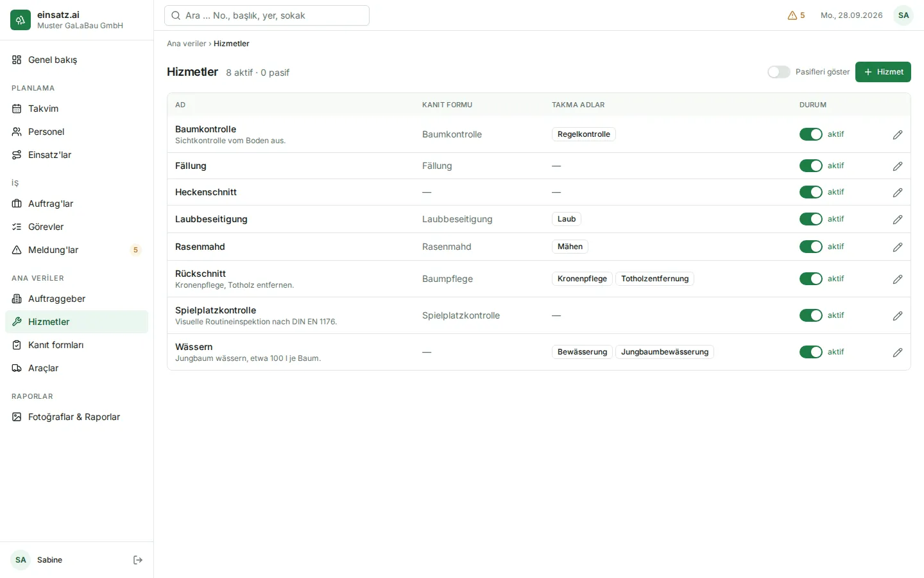Toggle Pasifleri göster switch
The width and height of the screenshot is (924, 578).
(779, 72)
